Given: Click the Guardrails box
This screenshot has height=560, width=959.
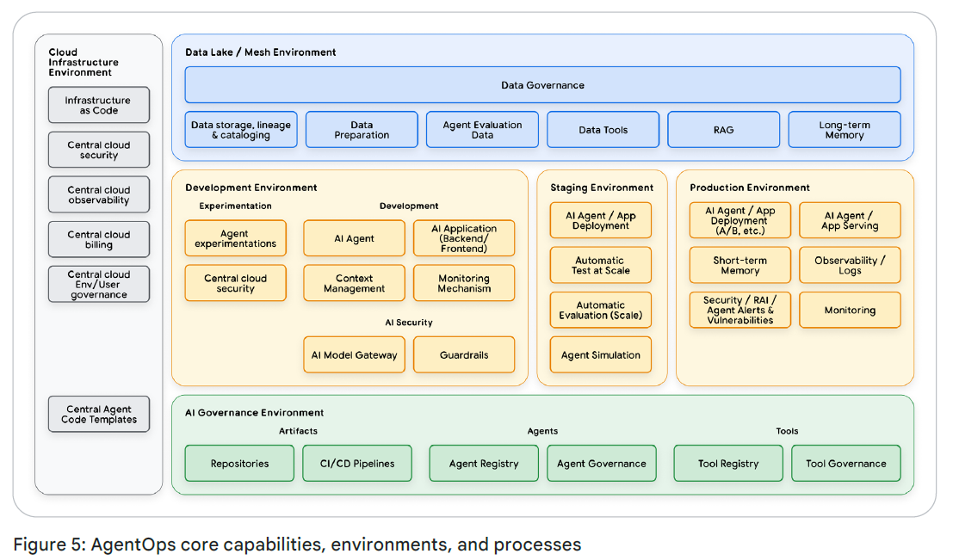Looking at the screenshot, I should (x=464, y=355).
